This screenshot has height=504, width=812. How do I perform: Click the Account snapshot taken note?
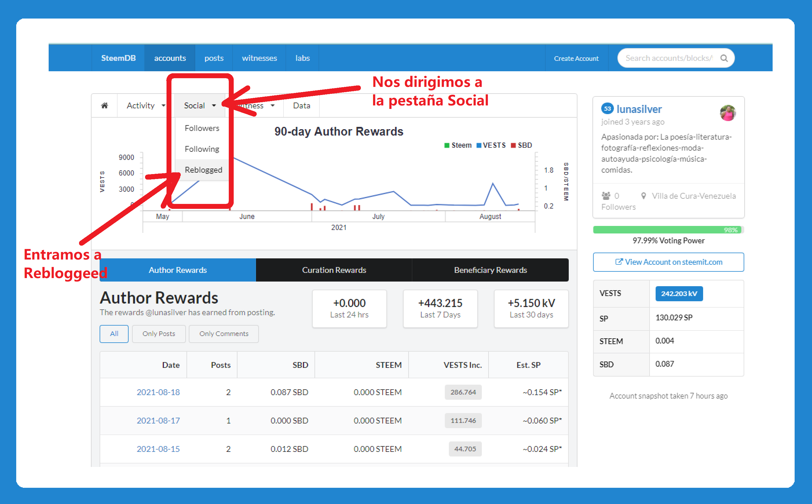668,396
